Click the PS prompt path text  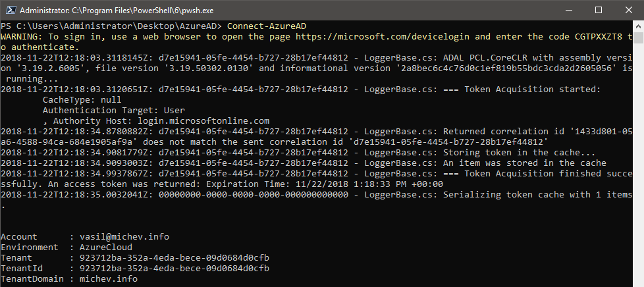pyautogui.click(x=111, y=26)
